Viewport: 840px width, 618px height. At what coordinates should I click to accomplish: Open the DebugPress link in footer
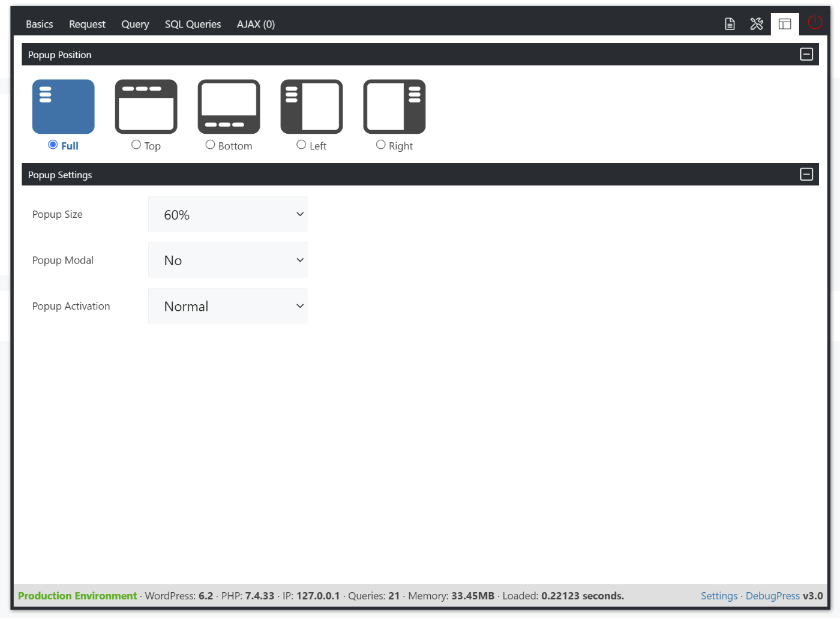click(x=773, y=596)
